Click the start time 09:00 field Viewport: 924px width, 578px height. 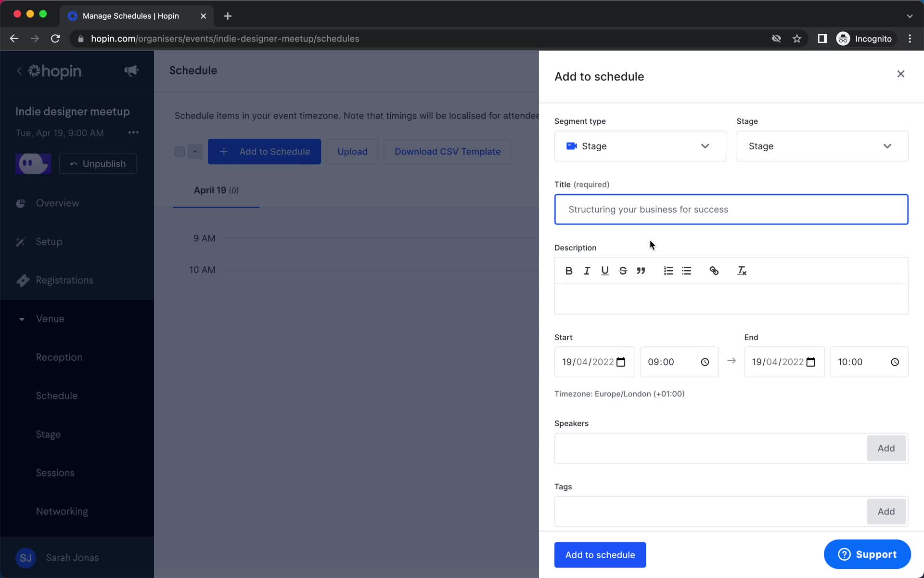coord(679,362)
